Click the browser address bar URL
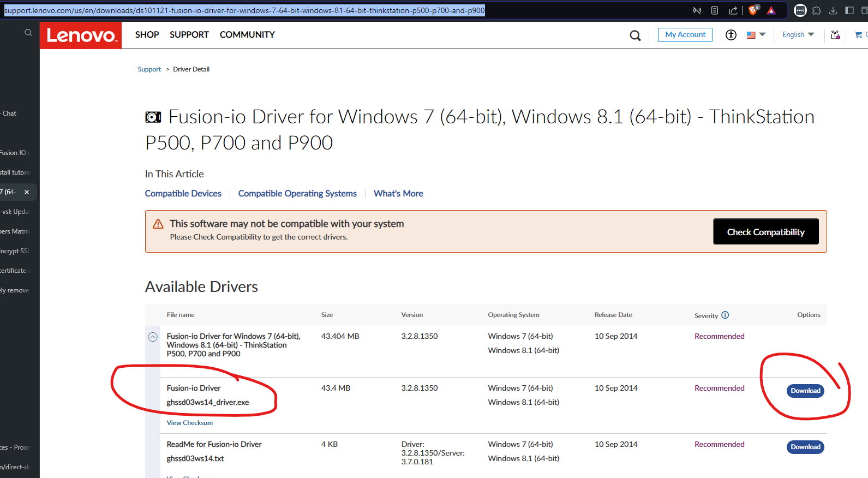The width and height of the screenshot is (868, 478). pos(244,10)
